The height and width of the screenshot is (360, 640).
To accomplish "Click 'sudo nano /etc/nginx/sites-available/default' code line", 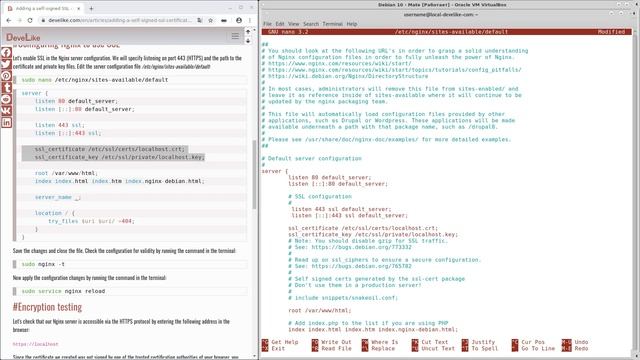I will click(x=95, y=80).
